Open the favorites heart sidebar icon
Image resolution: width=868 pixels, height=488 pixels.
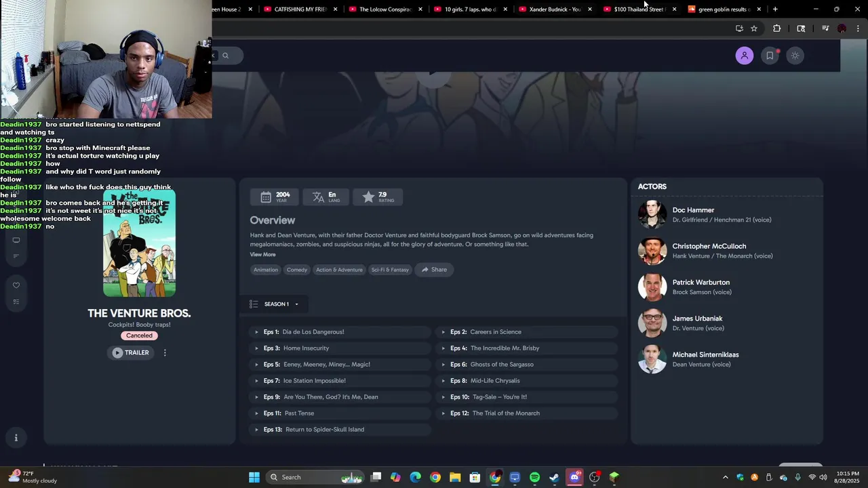pos(16,285)
